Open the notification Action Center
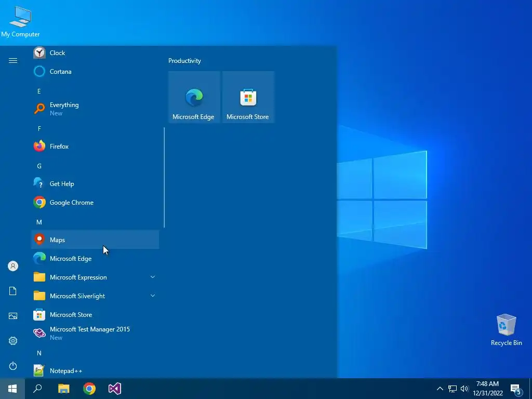Image resolution: width=532 pixels, height=399 pixels. click(516, 389)
